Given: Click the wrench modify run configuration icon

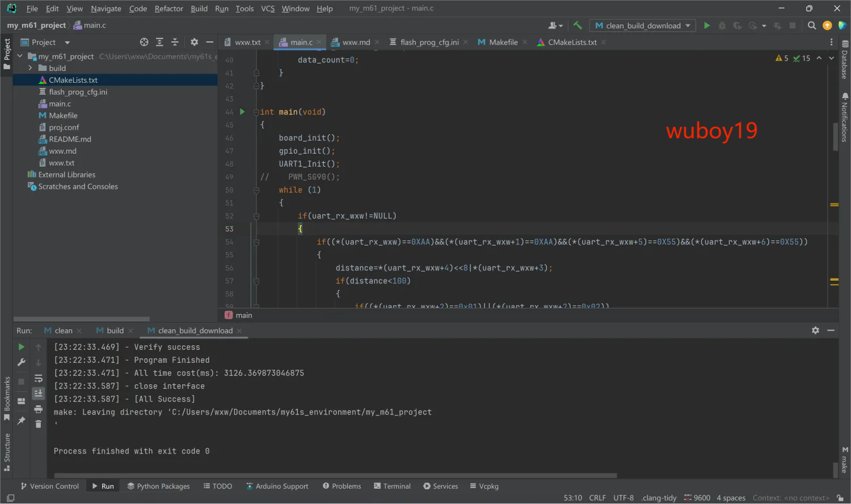Looking at the screenshot, I should tap(22, 362).
